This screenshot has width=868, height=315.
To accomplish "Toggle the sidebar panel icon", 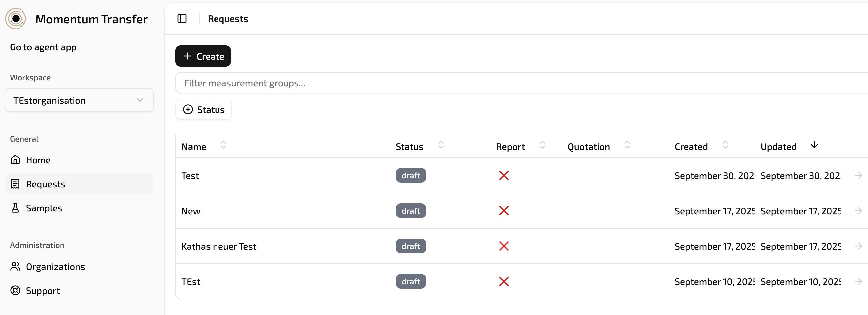I will click(182, 19).
